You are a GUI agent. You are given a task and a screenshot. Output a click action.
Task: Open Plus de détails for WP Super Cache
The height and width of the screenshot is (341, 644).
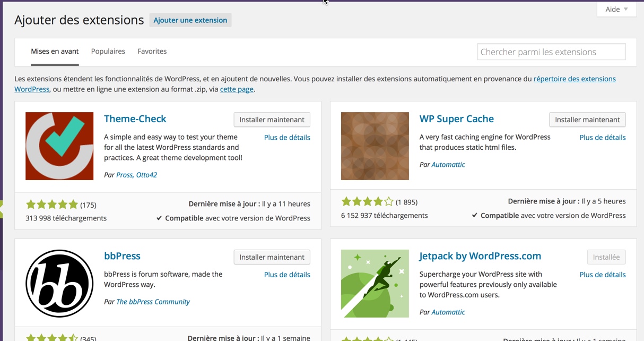(x=603, y=138)
